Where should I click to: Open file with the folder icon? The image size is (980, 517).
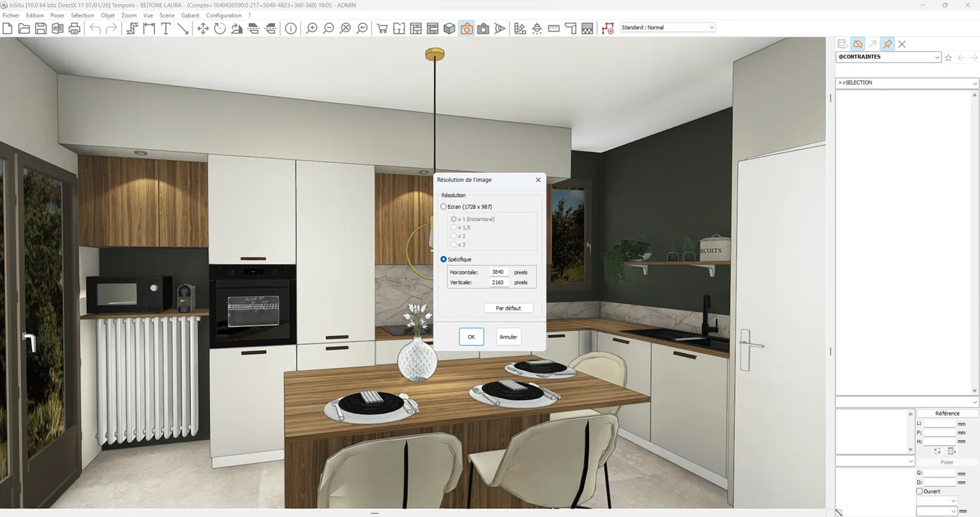[x=24, y=29]
